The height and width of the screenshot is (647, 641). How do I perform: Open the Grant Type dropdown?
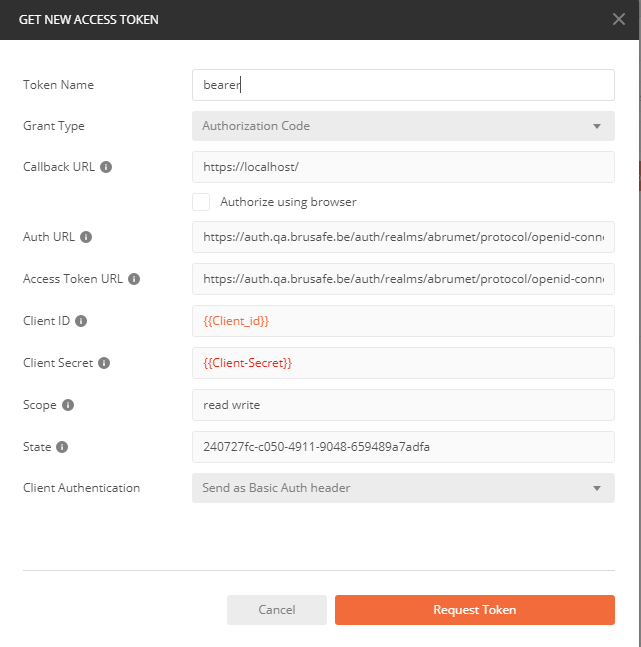pyautogui.click(x=403, y=126)
